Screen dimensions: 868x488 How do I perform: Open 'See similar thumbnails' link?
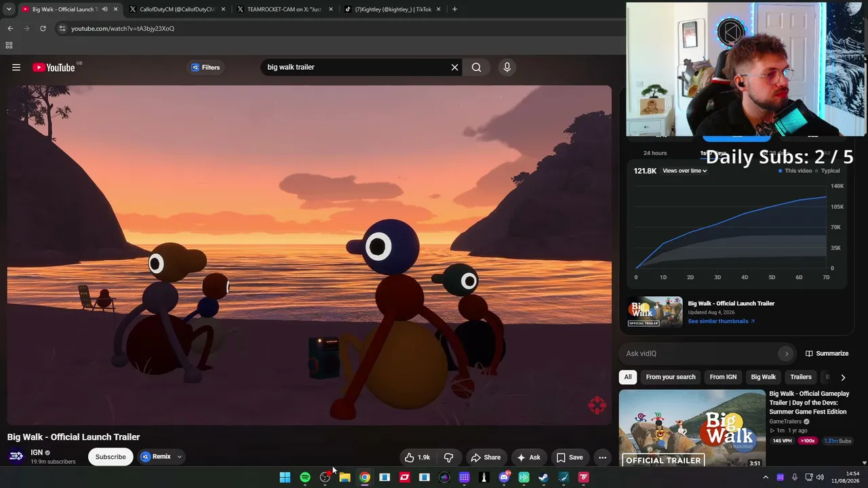point(722,321)
